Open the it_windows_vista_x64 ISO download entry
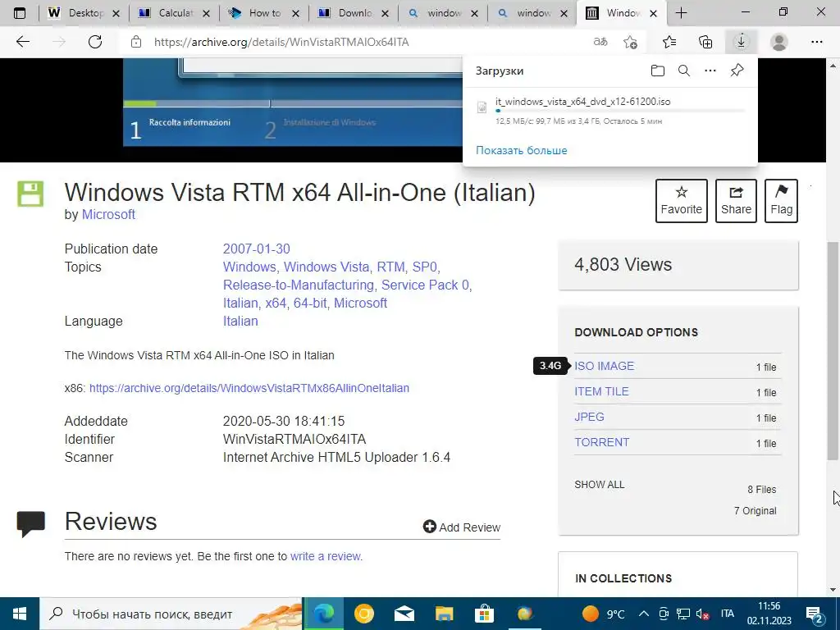The width and height of the screenshot is (840, 630). 583,102
